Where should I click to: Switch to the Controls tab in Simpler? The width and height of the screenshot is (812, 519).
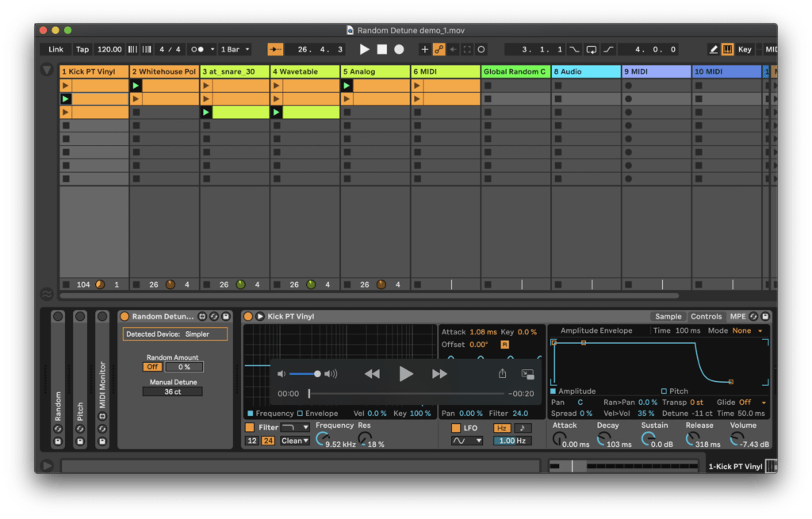[706, 316]
